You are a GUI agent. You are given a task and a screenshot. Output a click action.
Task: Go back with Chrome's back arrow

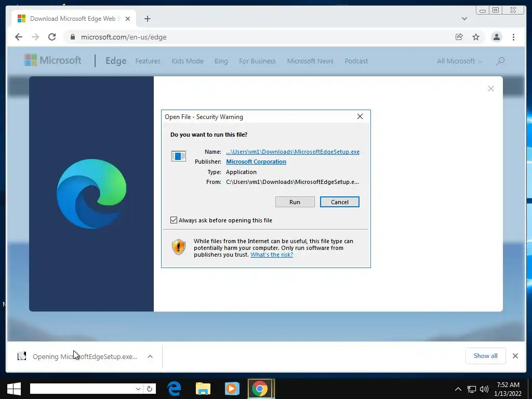coord(19,37)
